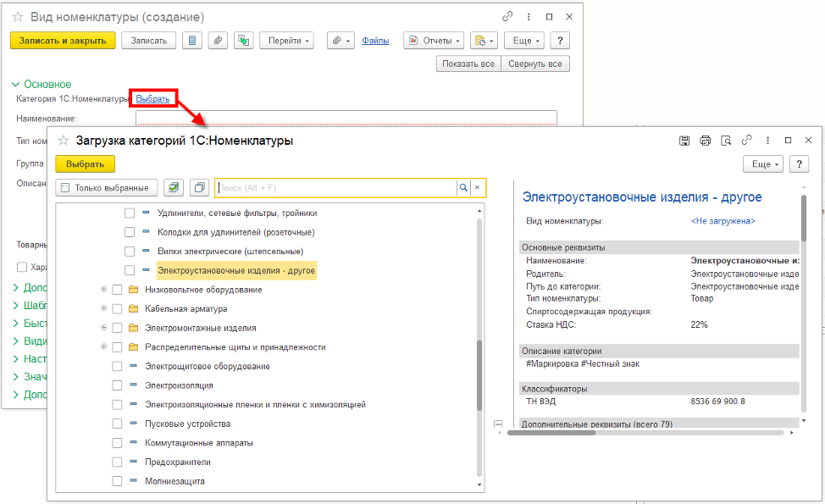Select Электроизоляционные пленки и пленки с химизоляцией row

pyautogui.click(x=255, y=405)
